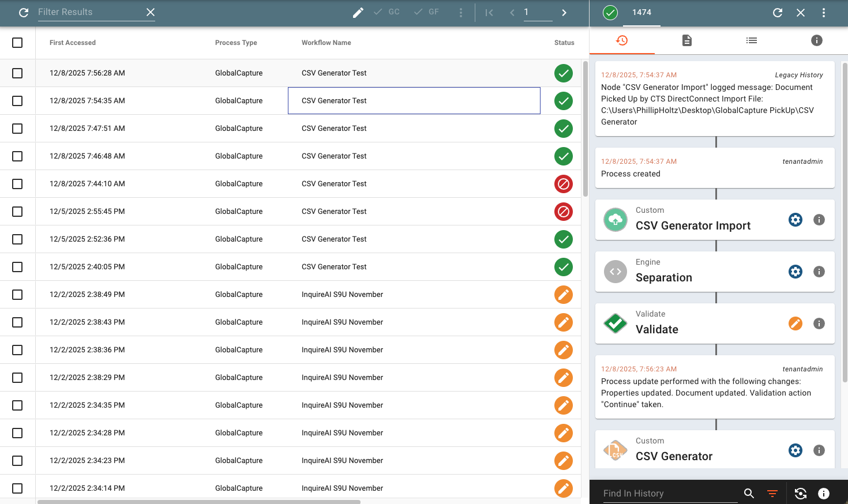Open the three-dot menu in process panel header
The image size is (848, 504).
pyautogui.click(x=824, y=13)
